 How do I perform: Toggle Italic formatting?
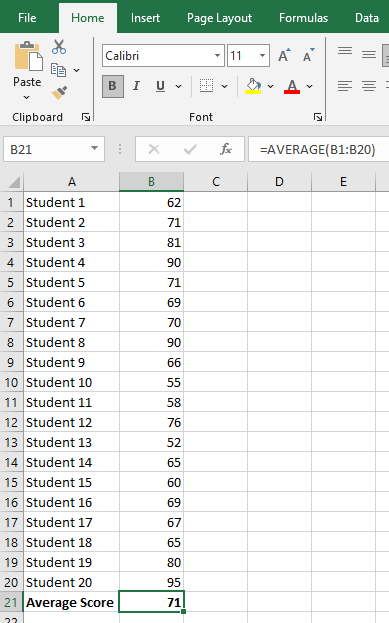[x=136, y=86]
